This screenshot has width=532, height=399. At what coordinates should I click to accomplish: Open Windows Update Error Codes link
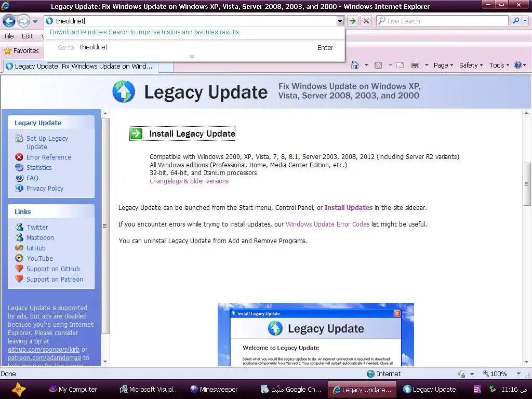click(x=327, y=224)
